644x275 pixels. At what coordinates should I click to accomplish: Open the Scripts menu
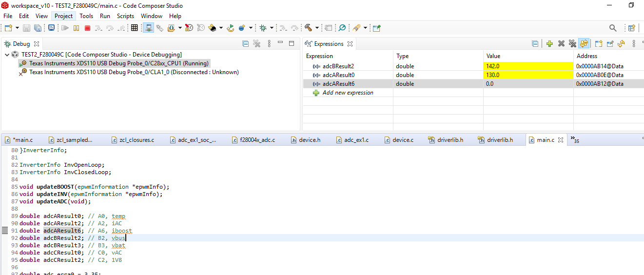tap(125, 16)
